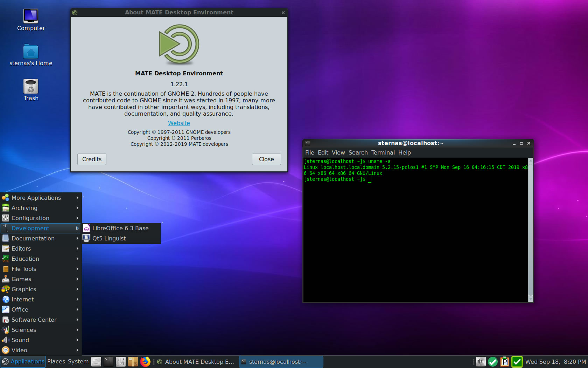Click LibreOffice 6.3 Base icon in submenu
Screen dimensions: 588x368
pyautogui.click(x=86, y=228)
